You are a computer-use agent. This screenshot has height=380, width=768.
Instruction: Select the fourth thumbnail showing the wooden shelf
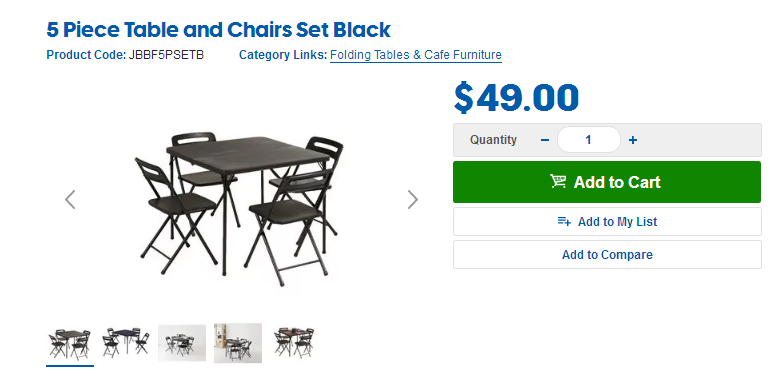point(238,343)
